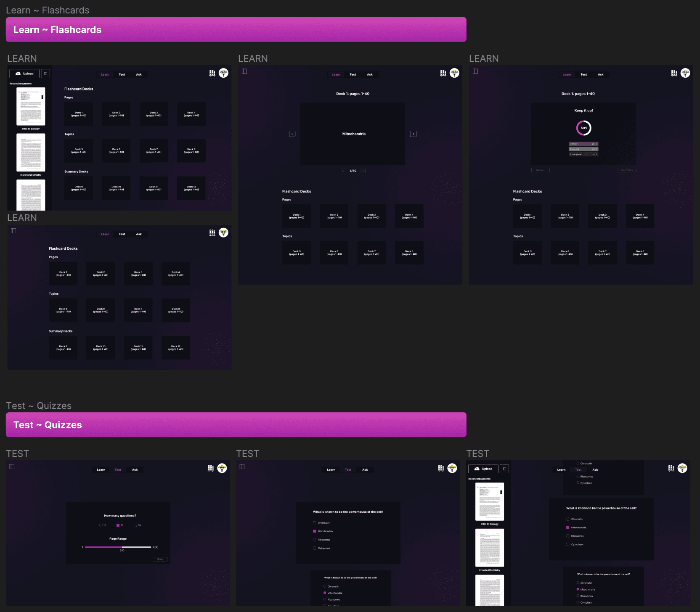Open Deck 10 card in Upload-sidebar LEARN frame

tap(116, 188)
